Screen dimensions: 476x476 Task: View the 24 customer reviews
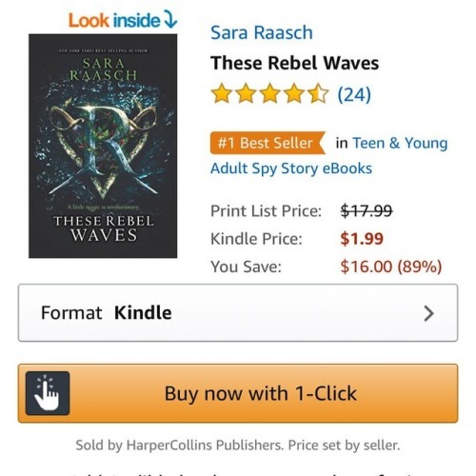click(354, 94)
